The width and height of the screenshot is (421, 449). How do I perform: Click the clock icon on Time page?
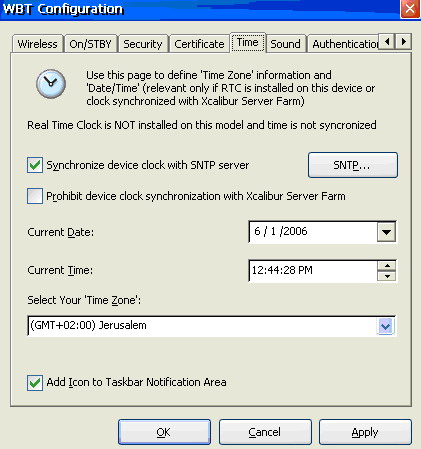(x=51, y=84)
